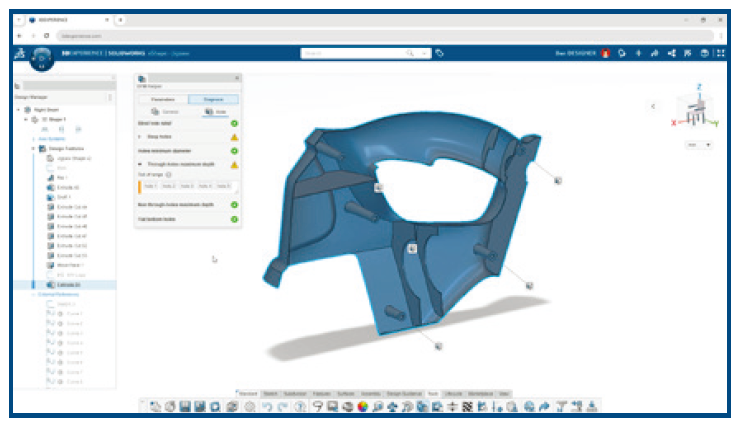
Task: Select the Hole 1 chip in out-of-range list
Action: [150, 186]
